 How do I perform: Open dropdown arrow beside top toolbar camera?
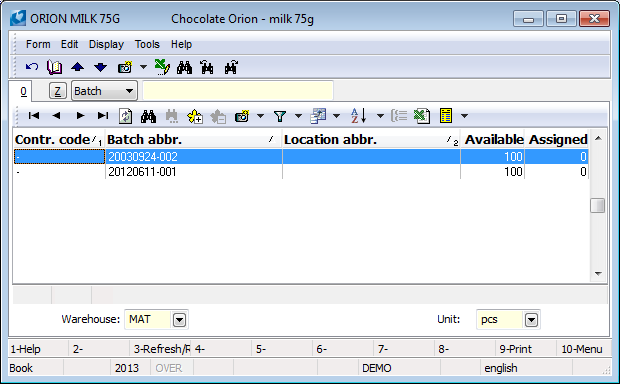point(143,67)
